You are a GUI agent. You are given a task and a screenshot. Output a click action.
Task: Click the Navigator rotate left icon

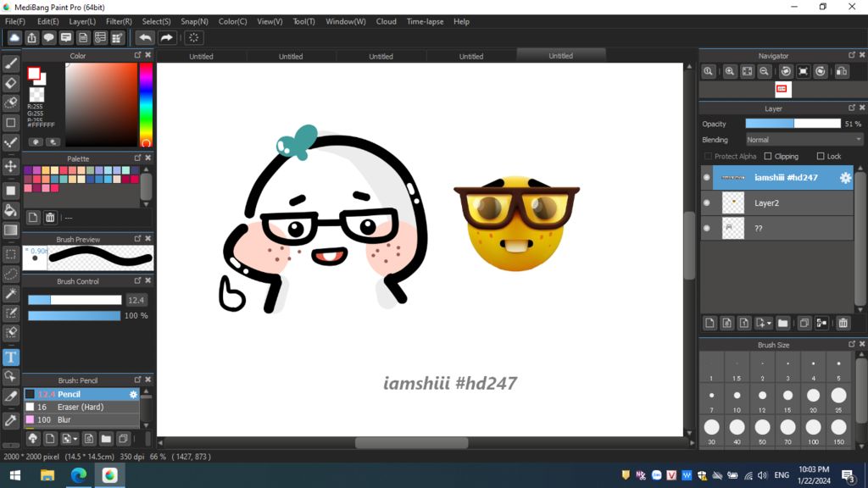point(786,71)
